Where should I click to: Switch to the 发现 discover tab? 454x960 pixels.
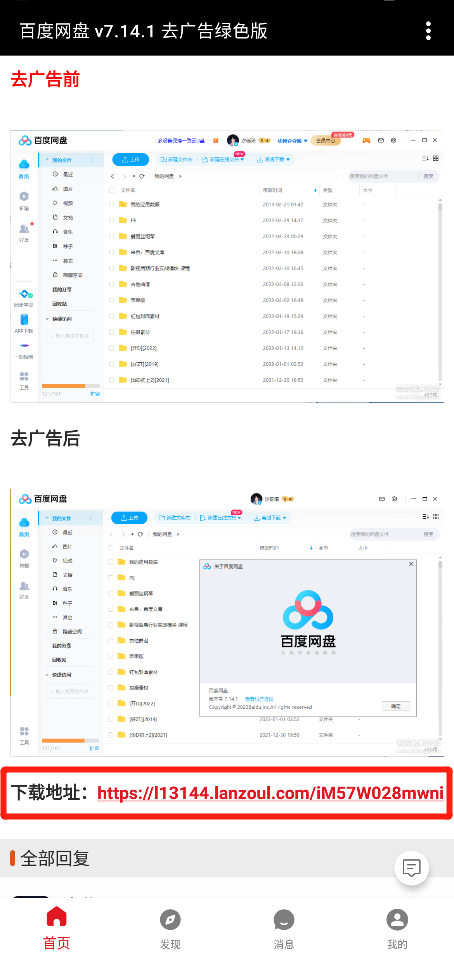pos(170,928)
